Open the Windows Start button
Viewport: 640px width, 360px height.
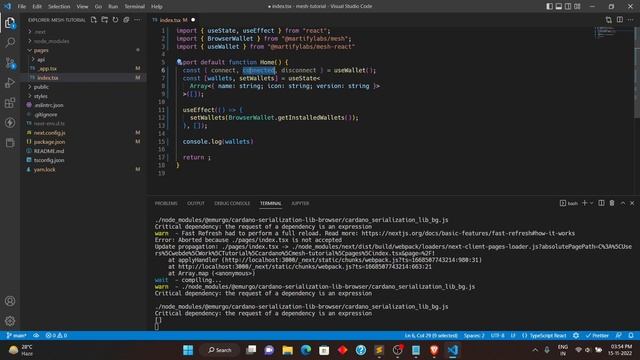pos(188,350)
